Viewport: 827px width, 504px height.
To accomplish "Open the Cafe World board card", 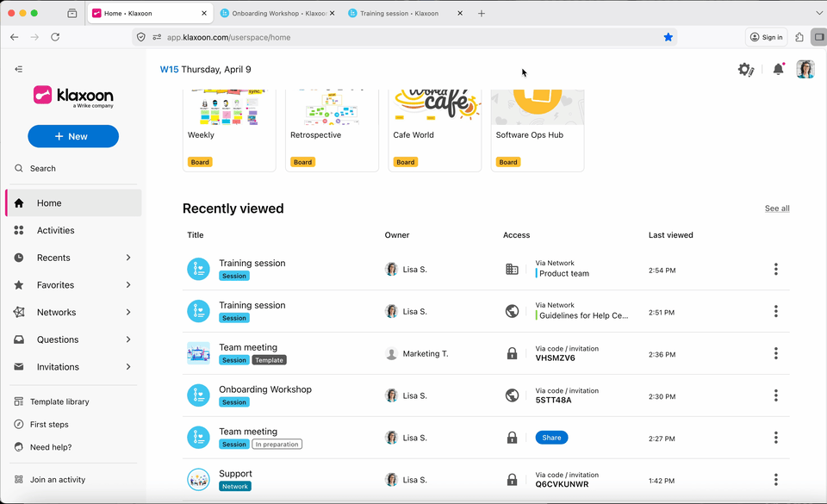I will pos(434,130).
